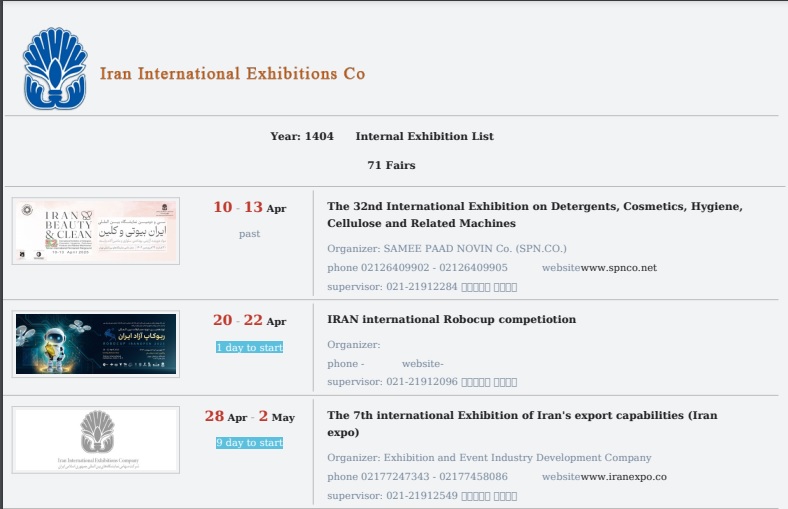
Task: Open the 32nd Detergents, Cosmetics exhibition title
Action: tap(534, 215)
